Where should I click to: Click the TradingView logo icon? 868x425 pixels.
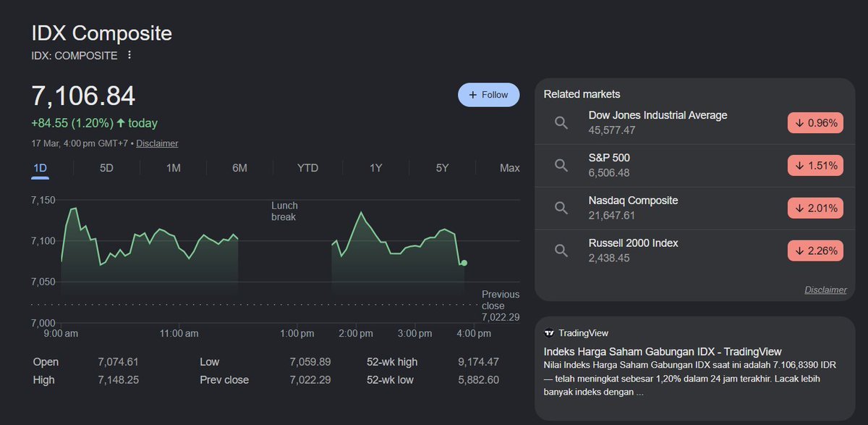pyautogui.click(x=549, y=333)
